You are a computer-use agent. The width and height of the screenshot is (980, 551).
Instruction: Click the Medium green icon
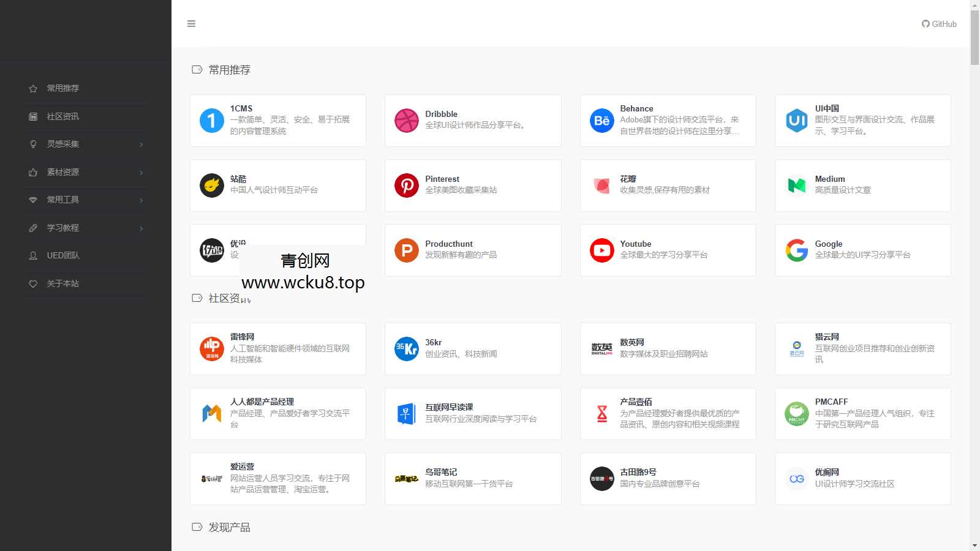[796, 185]
